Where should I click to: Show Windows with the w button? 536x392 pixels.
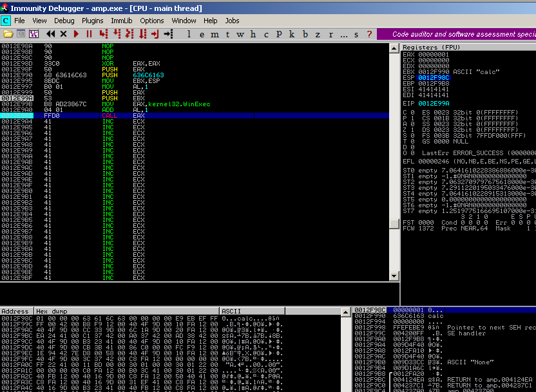(x=240, y=34)
